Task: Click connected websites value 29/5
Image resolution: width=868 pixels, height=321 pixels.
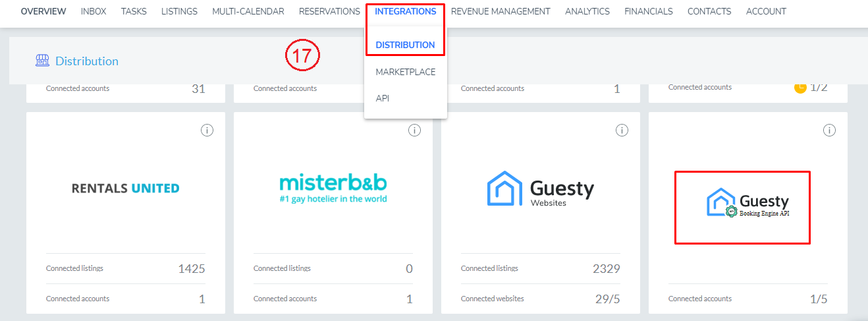Action: (608, 299)
